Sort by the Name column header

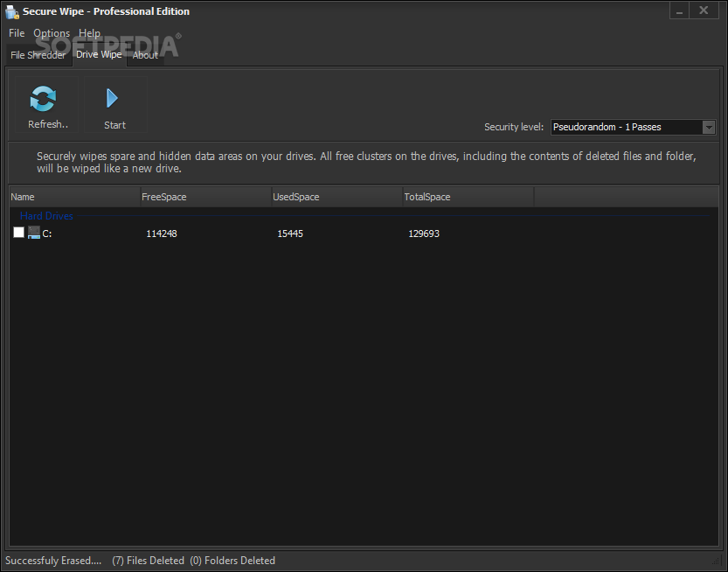(75, 197)
